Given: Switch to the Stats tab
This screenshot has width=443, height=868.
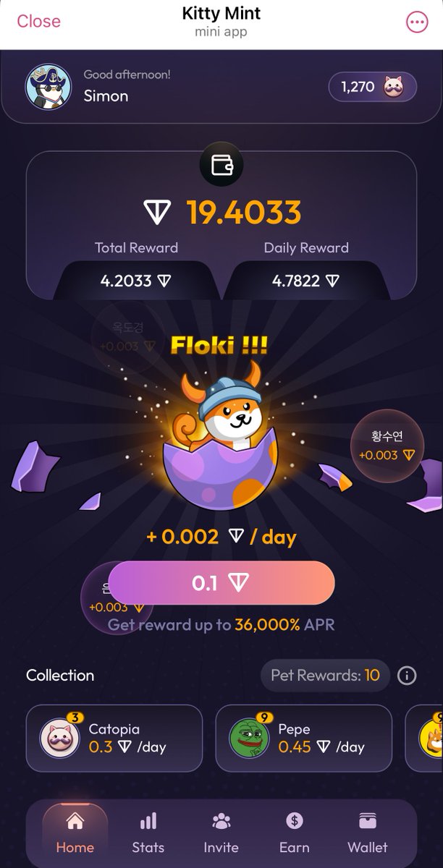Looking at the screenshot, I should [x=148, y=833].
